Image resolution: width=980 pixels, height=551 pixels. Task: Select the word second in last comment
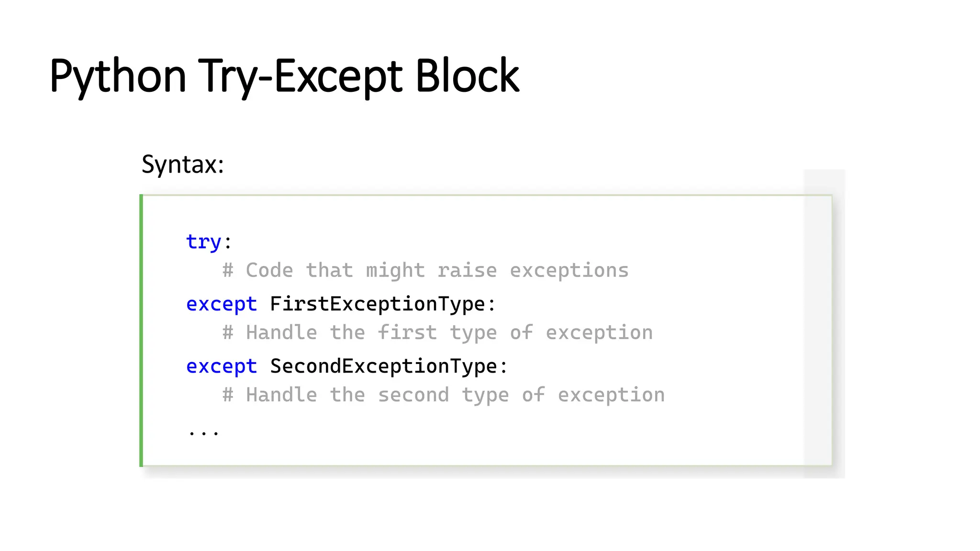(x=413, y=395)
